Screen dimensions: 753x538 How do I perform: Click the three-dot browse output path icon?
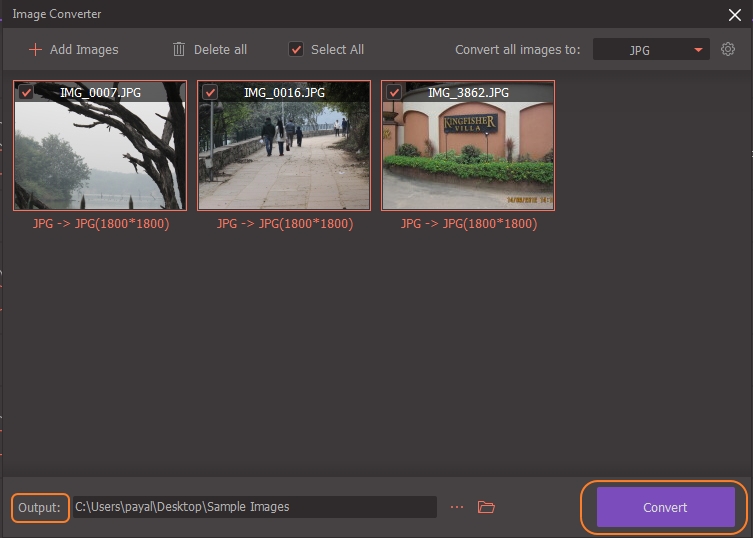[457, 507]
